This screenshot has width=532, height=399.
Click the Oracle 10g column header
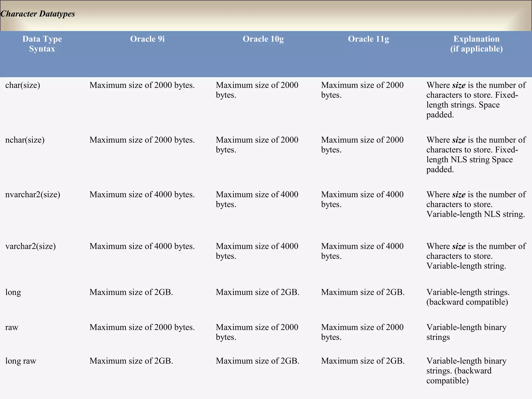point(263,39)
